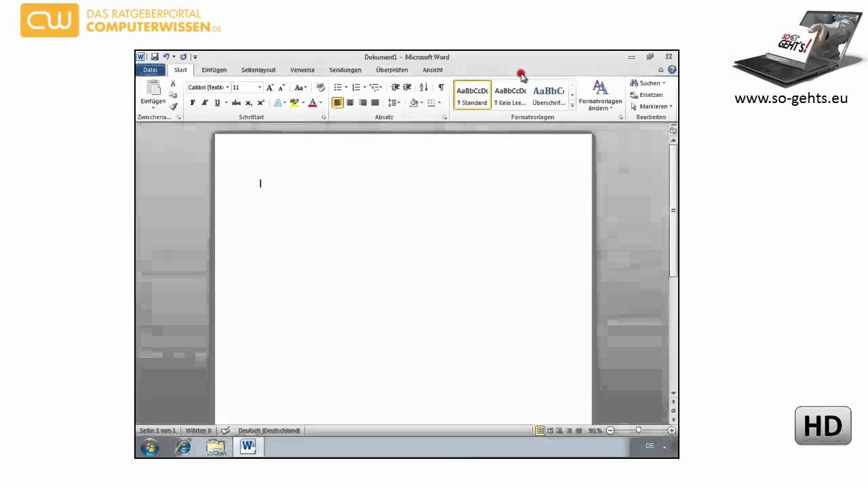This screenshot has height=488, width=868.
Task: Open the Datei tab
Action: pyautogui.click(x=151, y=70)
